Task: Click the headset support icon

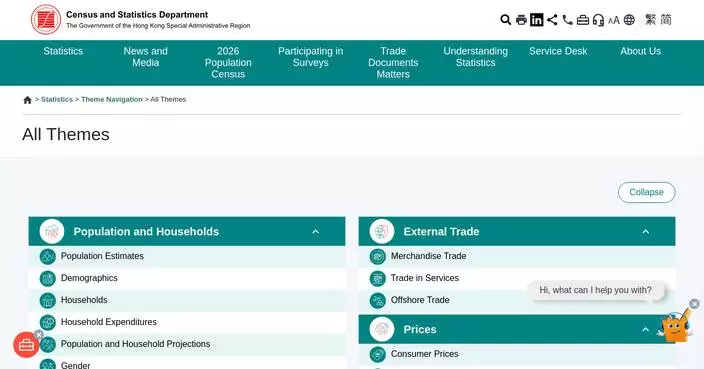Action: tap(598, 20)
